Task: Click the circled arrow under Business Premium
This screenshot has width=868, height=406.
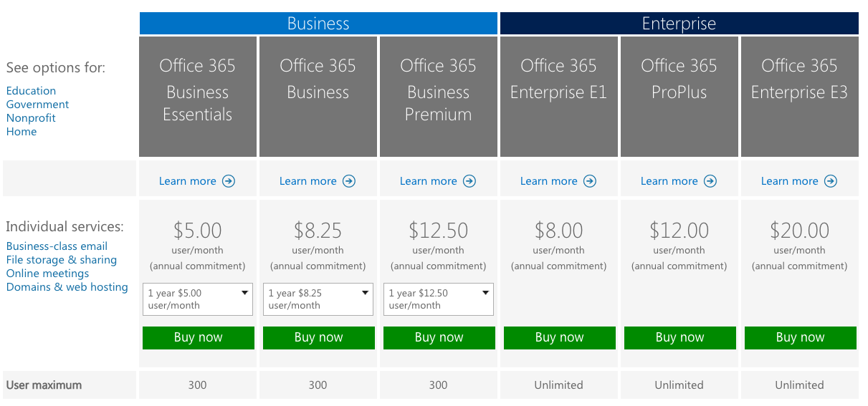Action: 469,181
